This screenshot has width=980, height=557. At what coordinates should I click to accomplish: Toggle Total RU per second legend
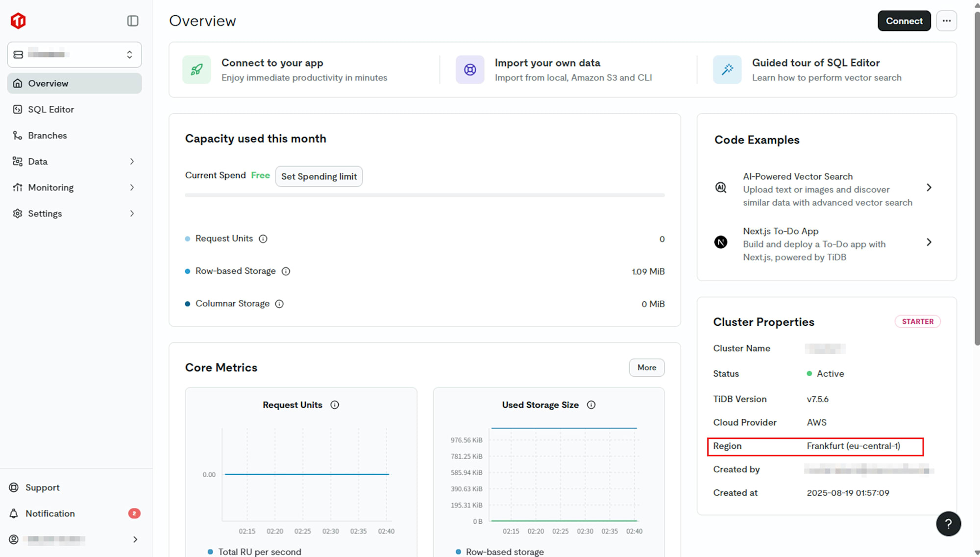254,552
